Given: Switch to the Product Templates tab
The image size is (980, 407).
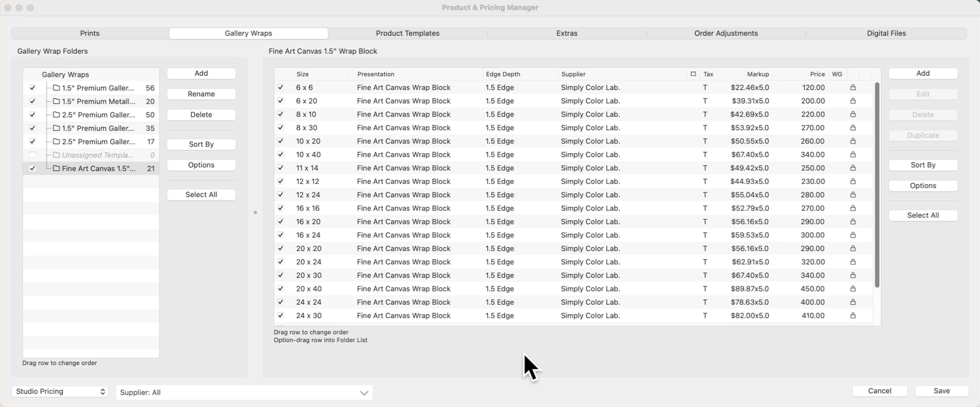Looking at the screenshot, I should (x=407, y=34).
